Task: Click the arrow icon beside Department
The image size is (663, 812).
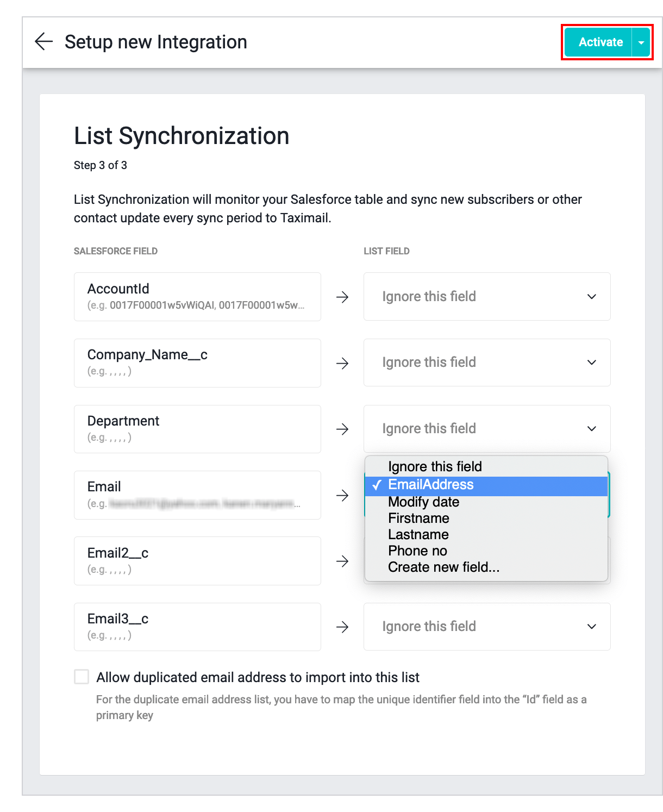Action: [x=342, y=429]
